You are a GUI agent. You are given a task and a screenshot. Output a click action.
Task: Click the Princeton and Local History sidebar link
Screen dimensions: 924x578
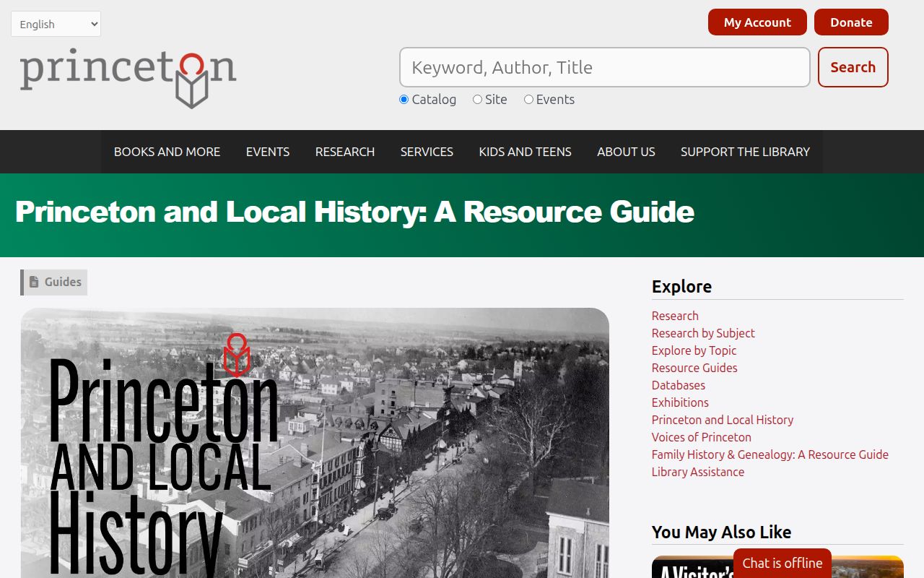(x=723, y=420)
